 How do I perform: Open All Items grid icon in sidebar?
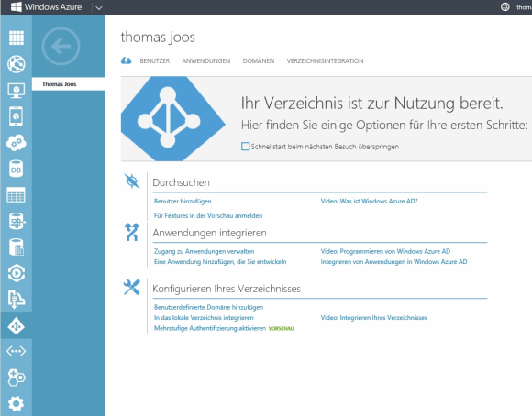(17, 38)
